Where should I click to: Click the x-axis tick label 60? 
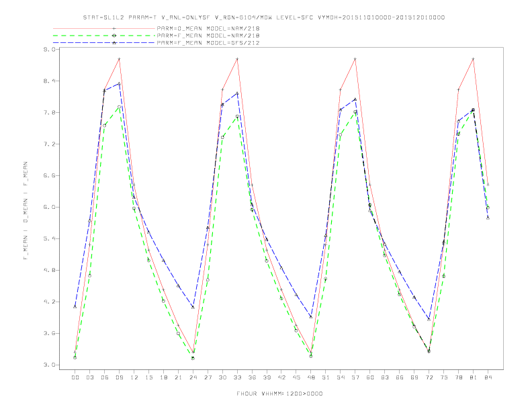[x=370, y=377]
